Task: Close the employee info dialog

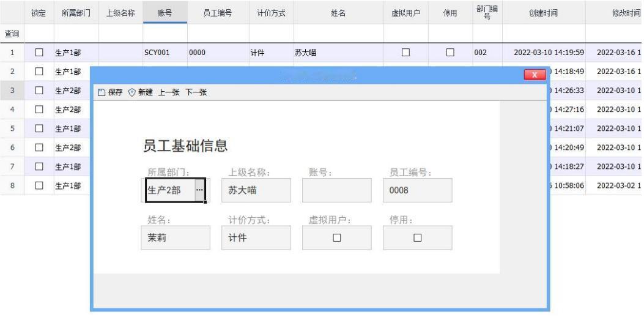Action: (535, 75)
